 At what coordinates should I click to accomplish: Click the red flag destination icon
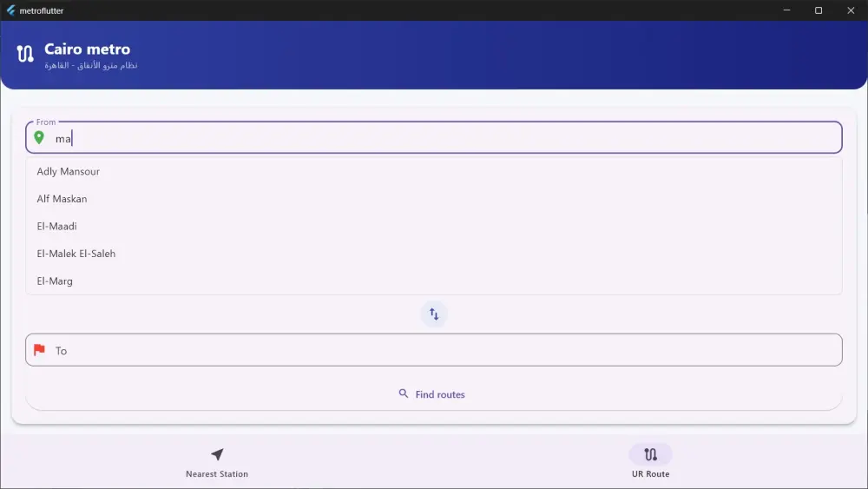click(39, 349)
